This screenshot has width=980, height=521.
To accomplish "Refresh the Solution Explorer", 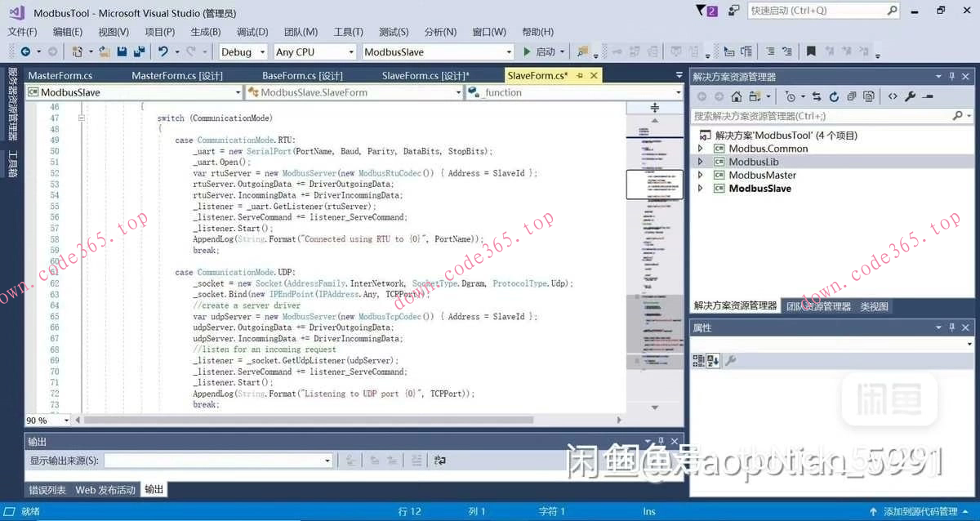I will point(832,96).
